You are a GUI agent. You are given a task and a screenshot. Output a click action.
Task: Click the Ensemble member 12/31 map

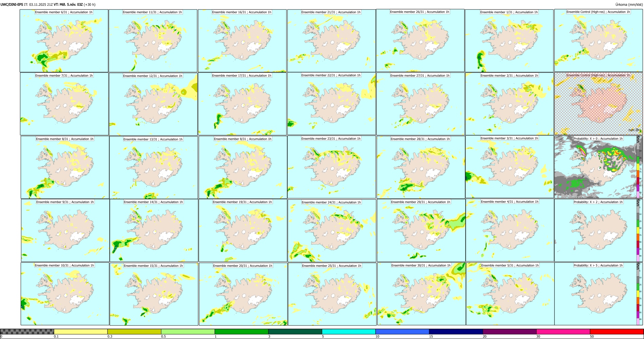(x=153, y=104)
